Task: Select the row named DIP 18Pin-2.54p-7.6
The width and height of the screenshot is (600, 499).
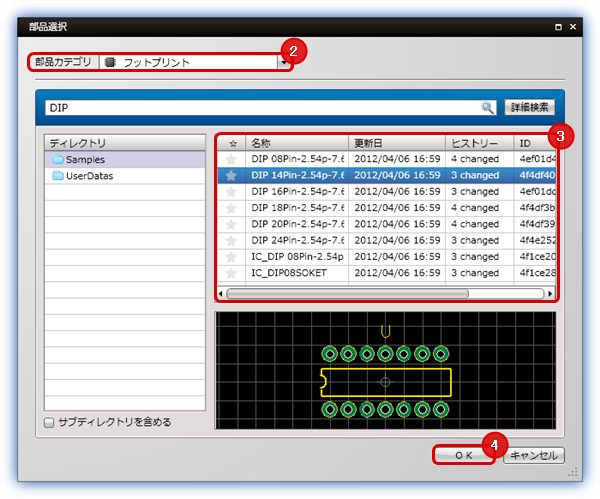Action: 386,208
